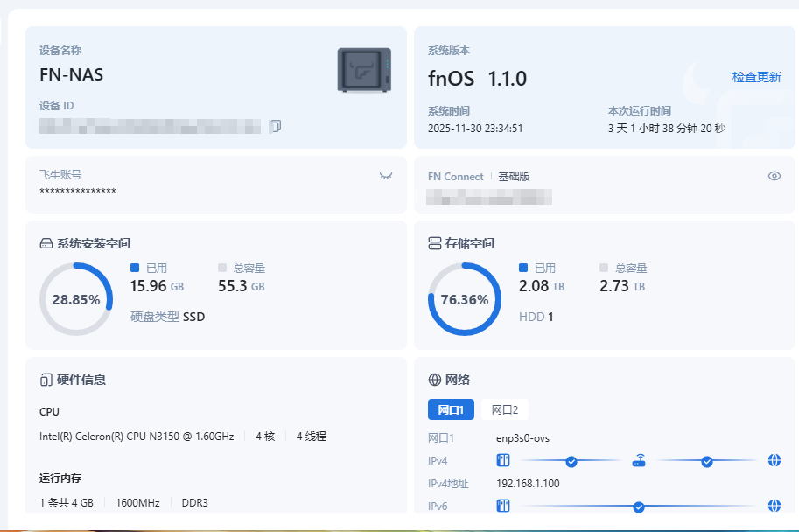Click the IPv6 internet globe icon

(x=774, y=506)
